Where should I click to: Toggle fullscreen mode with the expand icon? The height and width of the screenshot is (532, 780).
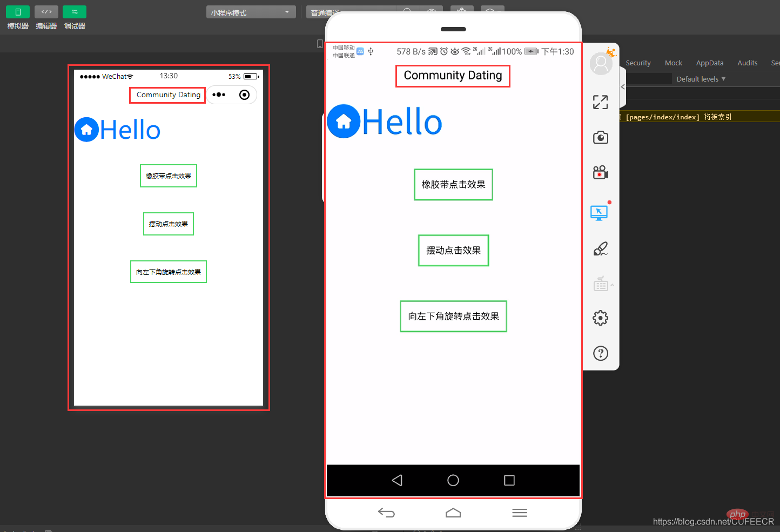pyautogui.click(x=601, y=102)
